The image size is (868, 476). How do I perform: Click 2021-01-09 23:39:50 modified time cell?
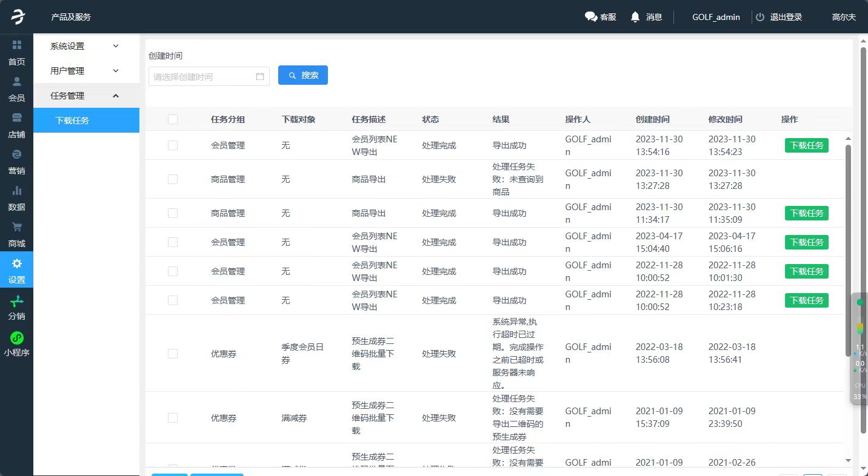point(732,418)
